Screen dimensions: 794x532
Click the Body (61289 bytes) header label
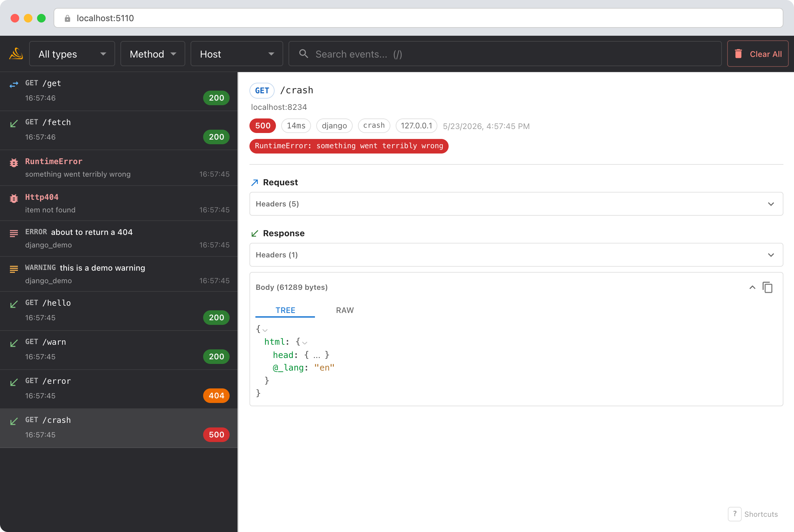point(292,288)
